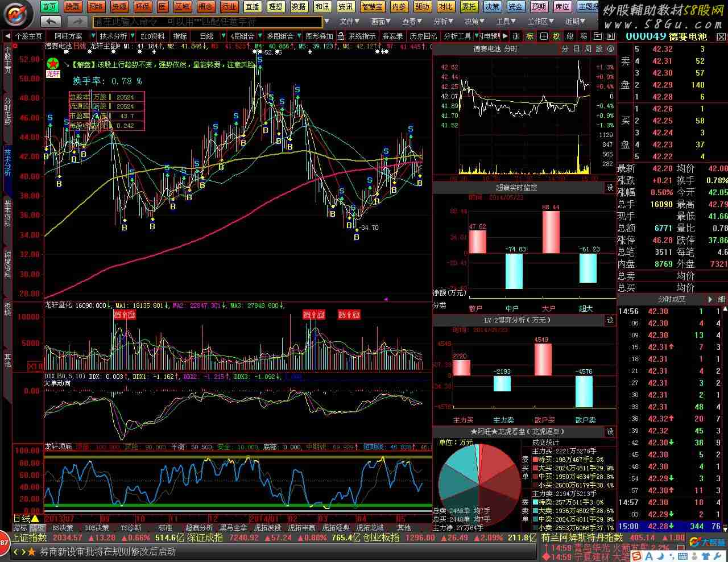
Task: Click the round 87 badge icon
Action: pyautogui.click(x=4, y=543)
